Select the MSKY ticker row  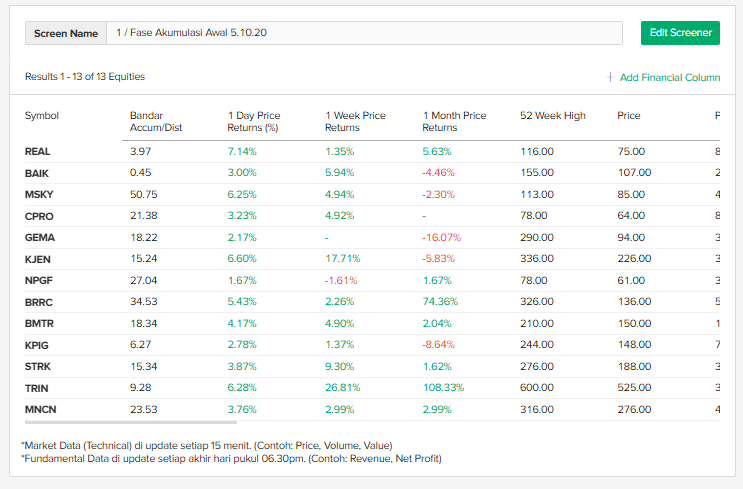pos(38,195)
